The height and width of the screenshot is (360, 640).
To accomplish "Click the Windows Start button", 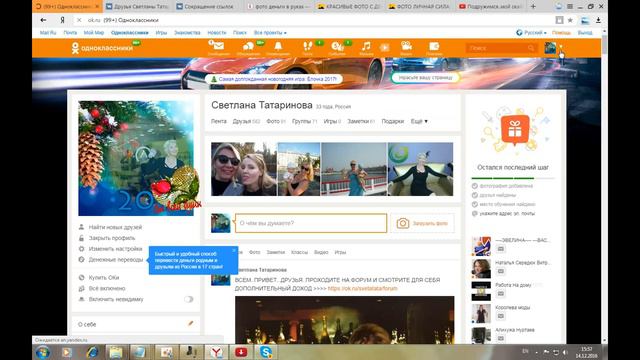I will (x=42, y=352).
